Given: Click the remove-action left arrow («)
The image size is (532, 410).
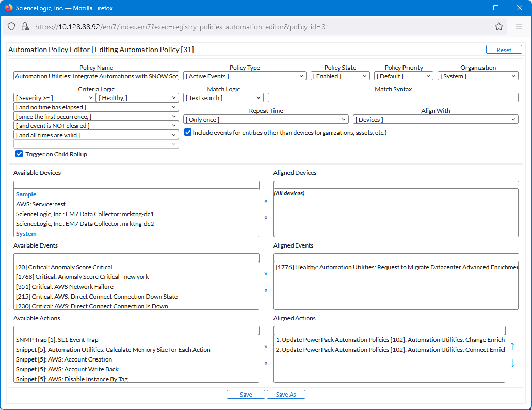Looking at the screenshot, I should [x=266, y=363].
